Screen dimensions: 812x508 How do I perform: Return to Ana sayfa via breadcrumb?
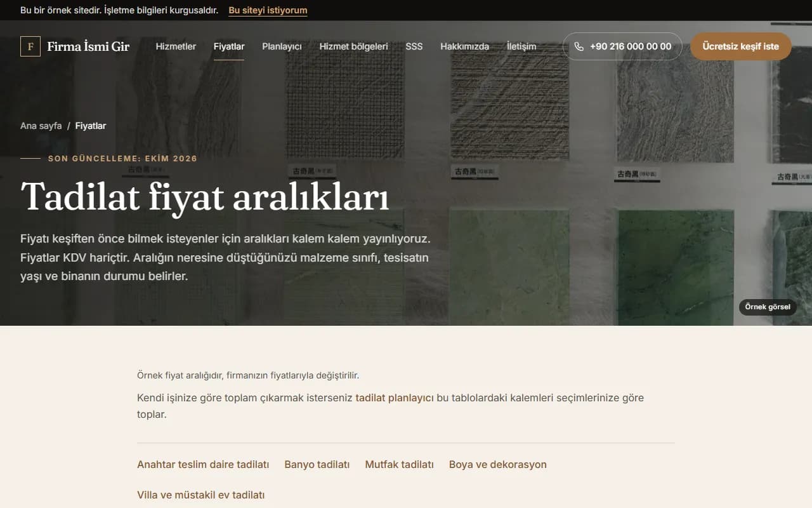pos(41,126)
